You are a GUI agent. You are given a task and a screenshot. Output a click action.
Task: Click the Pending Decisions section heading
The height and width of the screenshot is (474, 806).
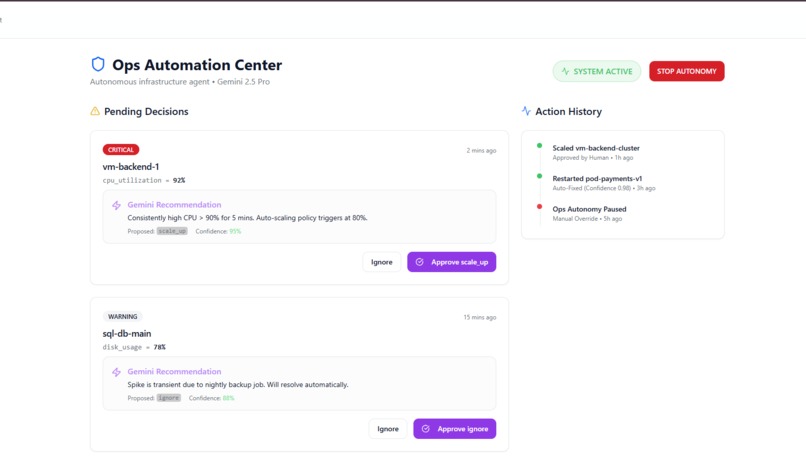[x=146, y=112]
